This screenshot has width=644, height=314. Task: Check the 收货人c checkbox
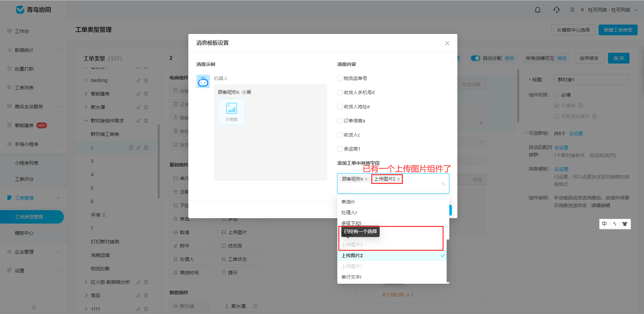(x=340, y=135)
